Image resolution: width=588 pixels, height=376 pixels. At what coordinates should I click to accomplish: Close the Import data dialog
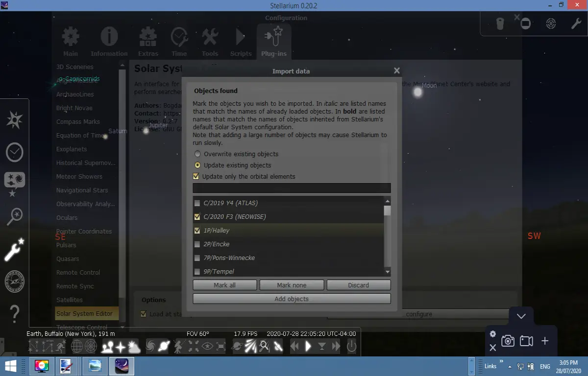[x=397, y=71]
